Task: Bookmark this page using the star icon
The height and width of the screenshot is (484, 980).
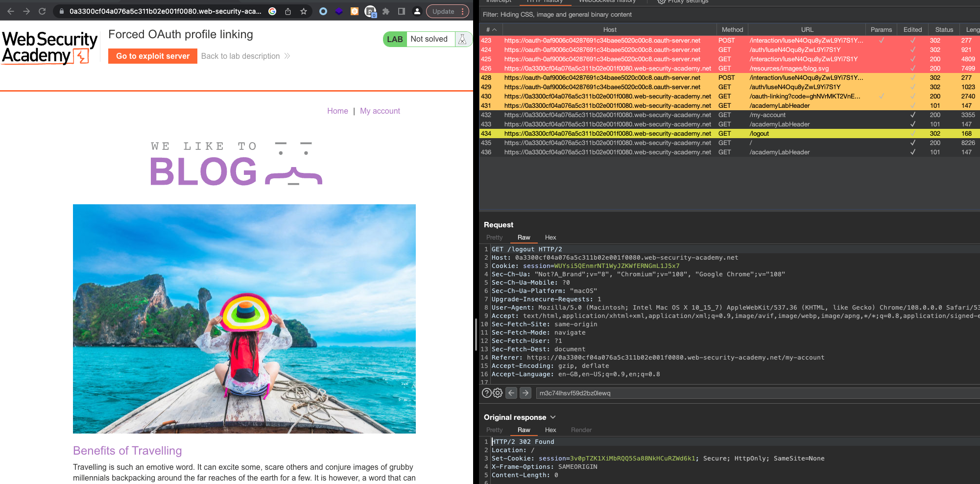Action: coord(304,11)
